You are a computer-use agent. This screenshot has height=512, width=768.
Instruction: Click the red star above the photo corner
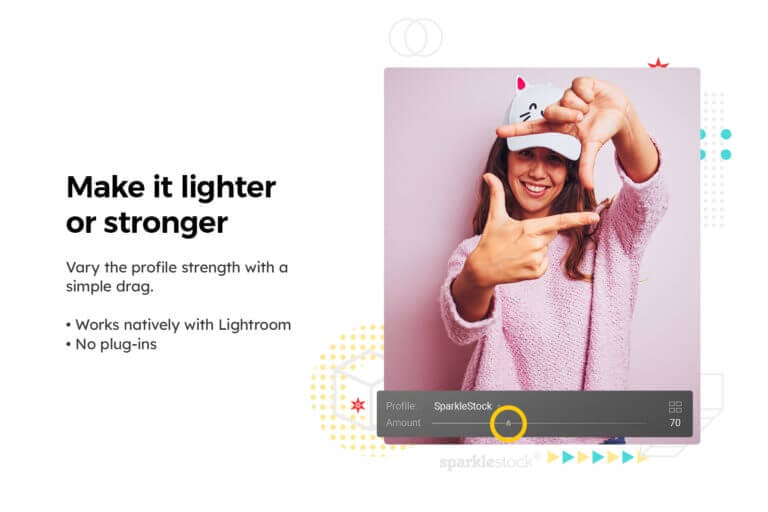[x=658, y=63]
